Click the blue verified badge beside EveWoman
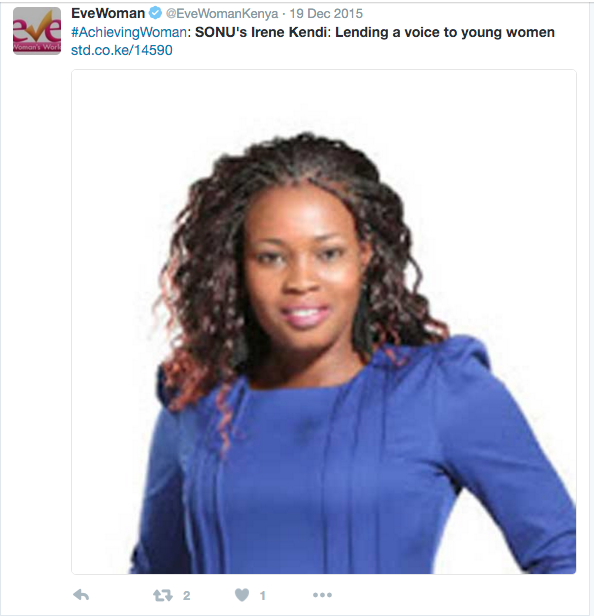 tap(156, 13)
